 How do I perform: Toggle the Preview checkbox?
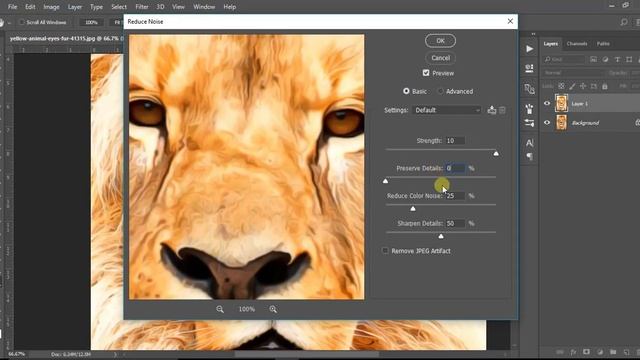pos(426,73)
